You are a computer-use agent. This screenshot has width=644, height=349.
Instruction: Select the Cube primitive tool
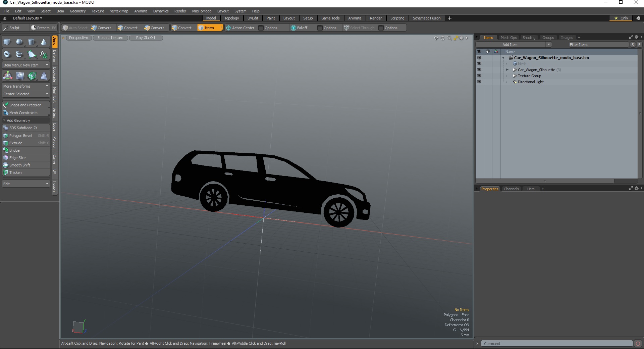pos(7,42)
